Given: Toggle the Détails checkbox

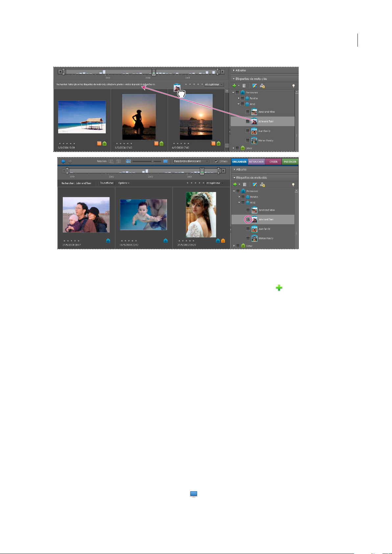Looking at the screenshot, I should [x=216, y=161].
